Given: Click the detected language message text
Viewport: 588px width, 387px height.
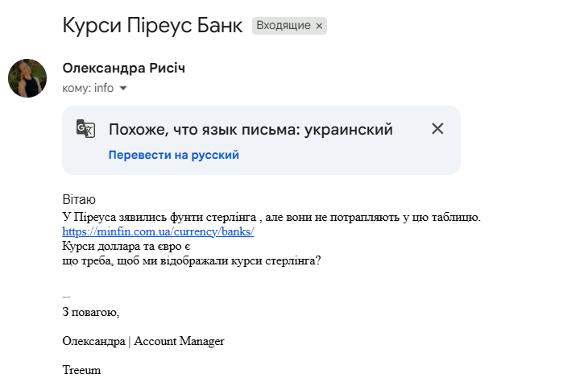Looking at the screenshot, I should click(x=251, y=130).
